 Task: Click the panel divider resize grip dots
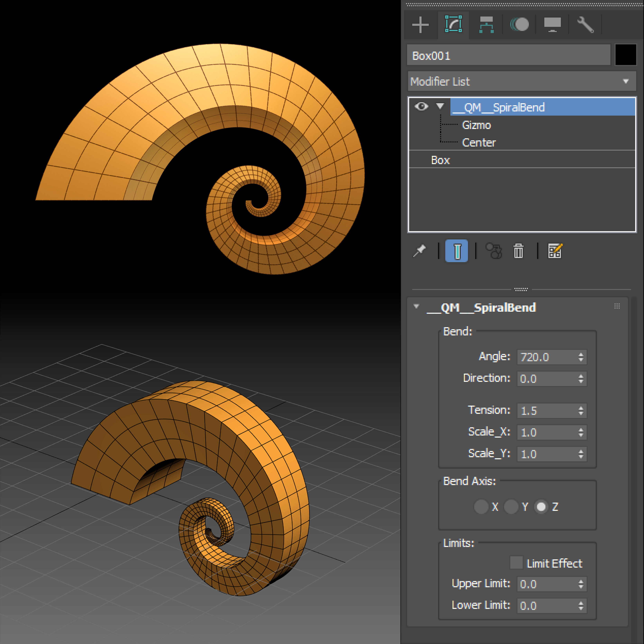pos(521,289)
